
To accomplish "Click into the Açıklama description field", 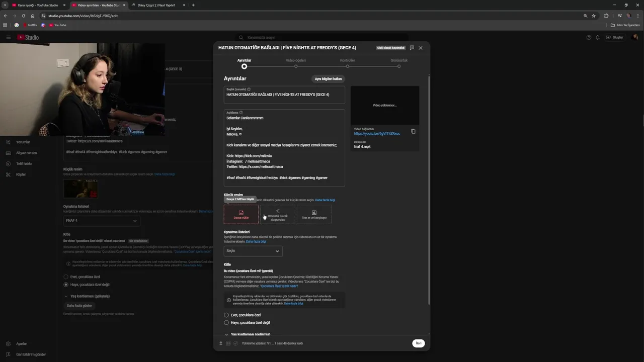I will click(284, 148).
